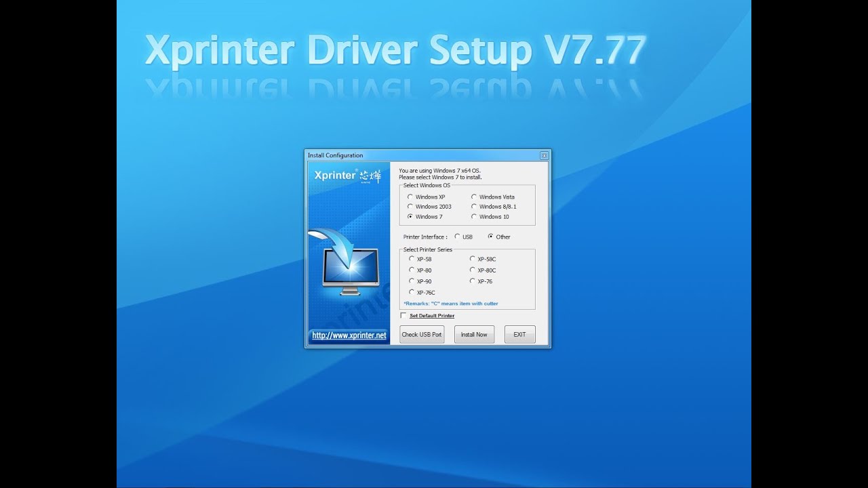Click the text "You are using Windows 7 x64 OS."
The image size is (868, 488).
[440, 171]
